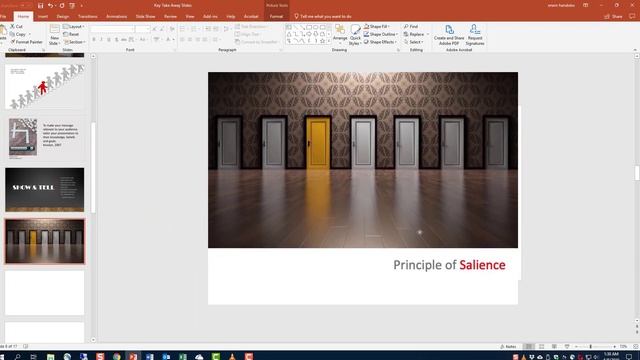
Task: Toggle bold formatting
Action: tap(94, 40)
